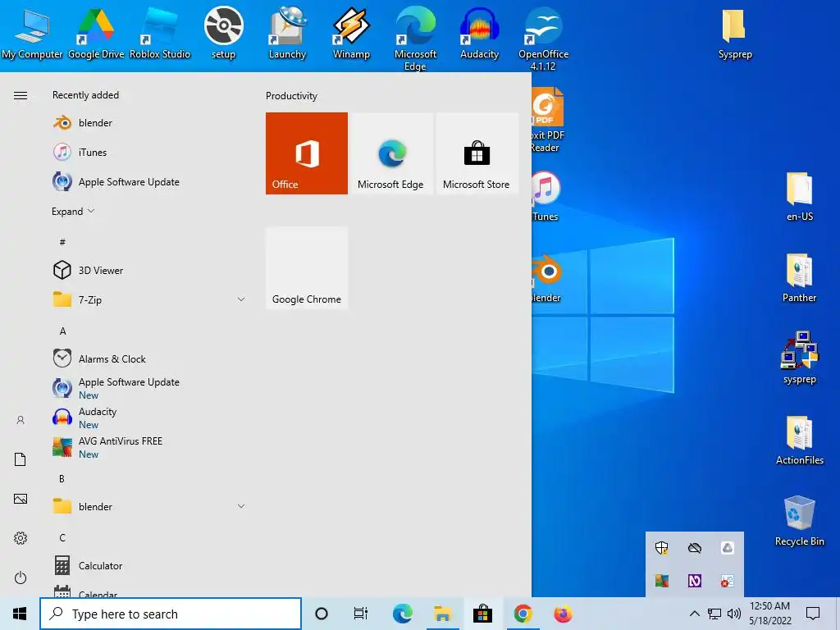
Task: Select the Audacity desktop shortcut
Action: tap(479, 33)
